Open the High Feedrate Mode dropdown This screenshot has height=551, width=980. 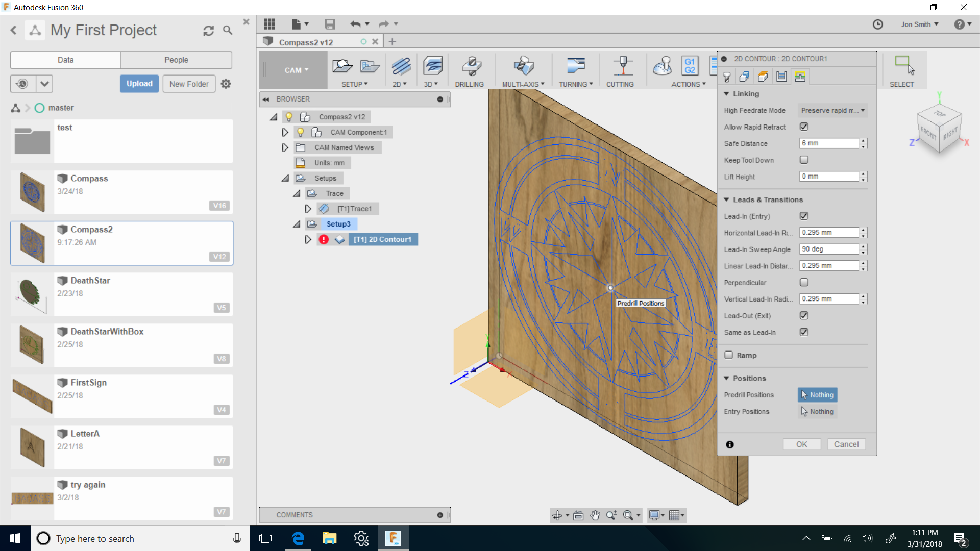832,111
